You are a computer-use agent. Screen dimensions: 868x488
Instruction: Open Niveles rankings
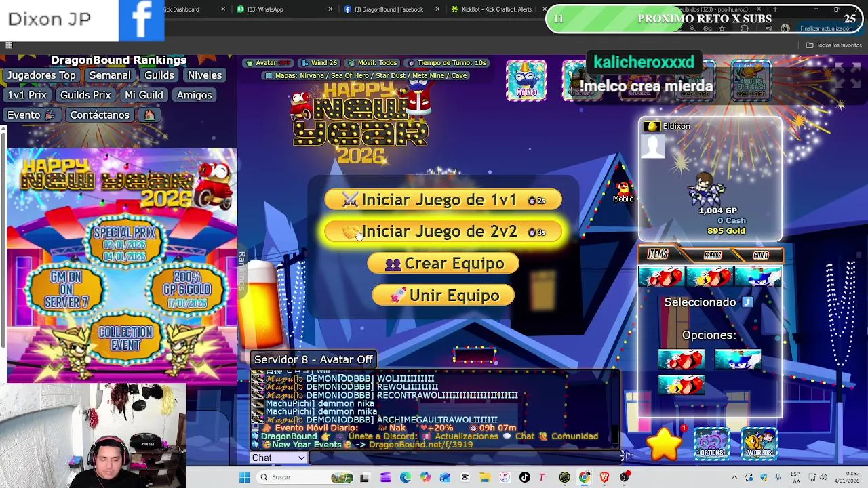point(205,75)
